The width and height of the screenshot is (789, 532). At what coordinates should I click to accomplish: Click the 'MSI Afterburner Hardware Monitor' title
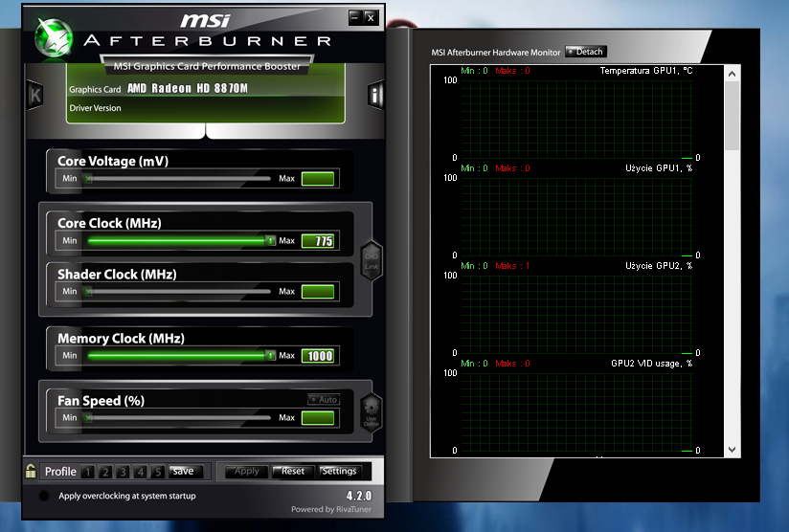496,53
